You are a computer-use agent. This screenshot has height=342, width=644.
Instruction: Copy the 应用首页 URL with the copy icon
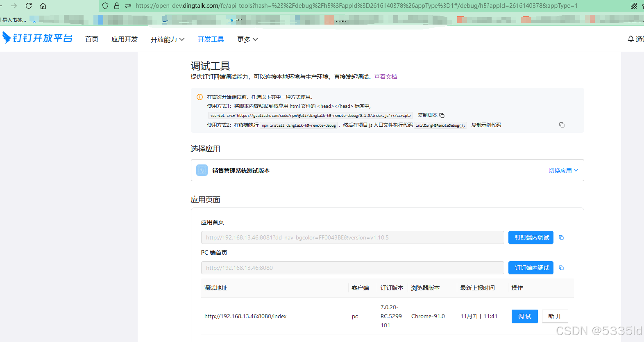tap(561, 237)
